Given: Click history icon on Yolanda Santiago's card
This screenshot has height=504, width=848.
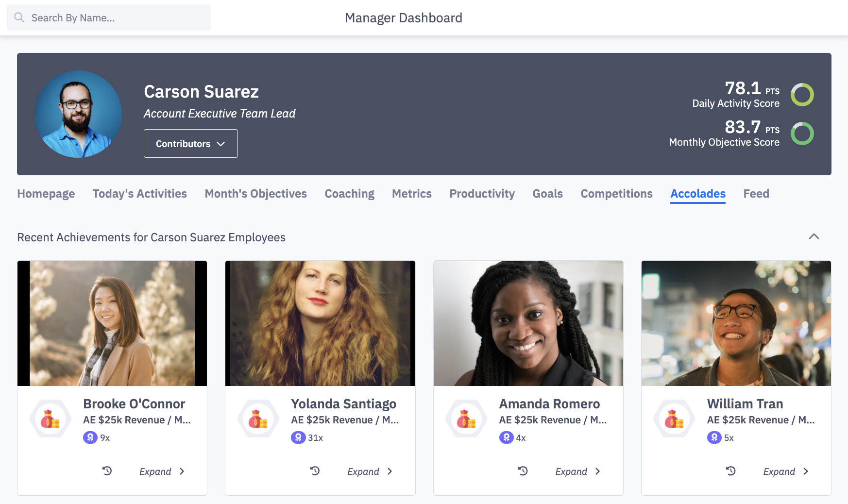Looking at the screenshot, I should pos(315,471).
